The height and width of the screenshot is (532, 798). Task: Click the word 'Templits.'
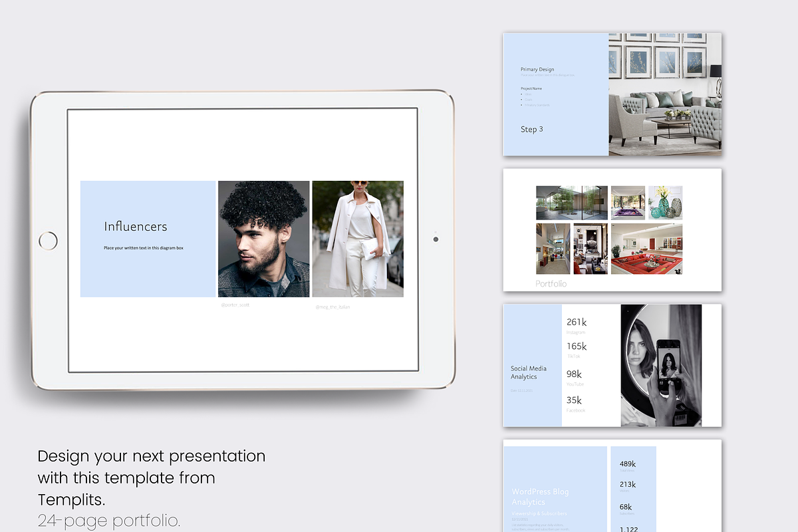[71, 499]
